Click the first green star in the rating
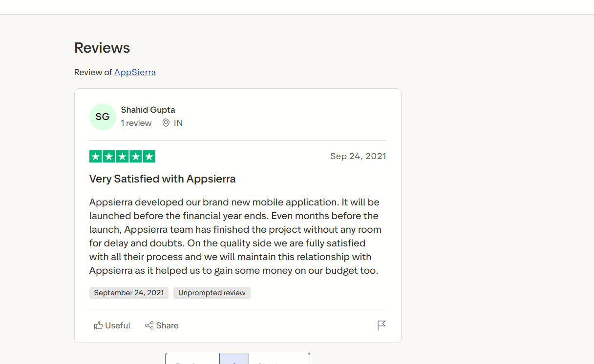Image resolution: width=594 pixels, height=364 pixels. 94,156
